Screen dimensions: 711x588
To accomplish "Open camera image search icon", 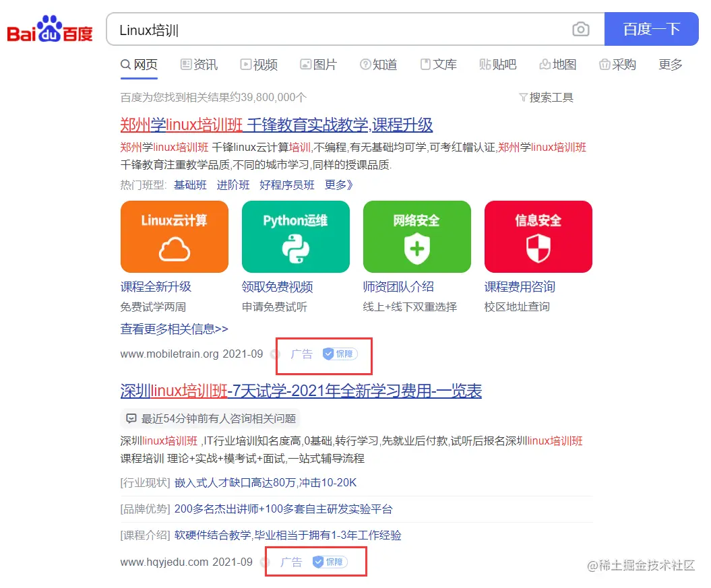I will point(580,29).
